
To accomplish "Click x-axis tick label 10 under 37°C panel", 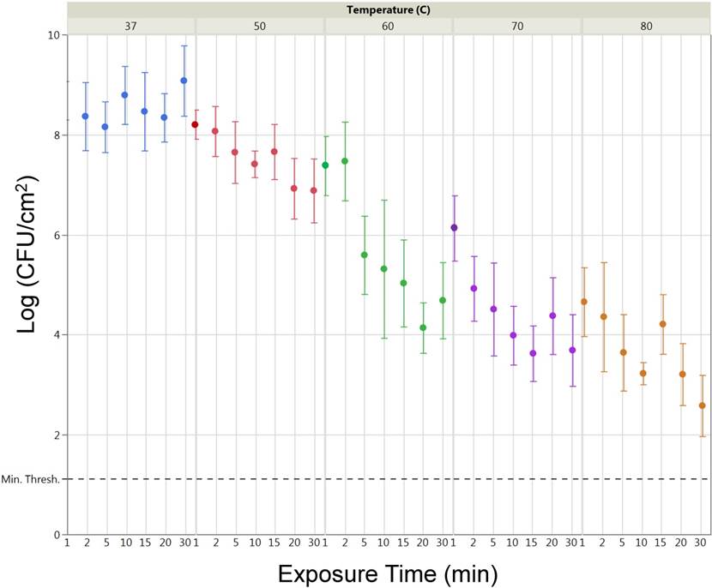I will (x=126, y=543).
